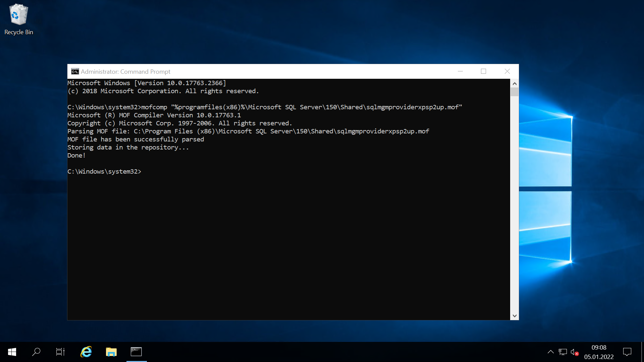Click the network status tray icon

coord(562,352)
